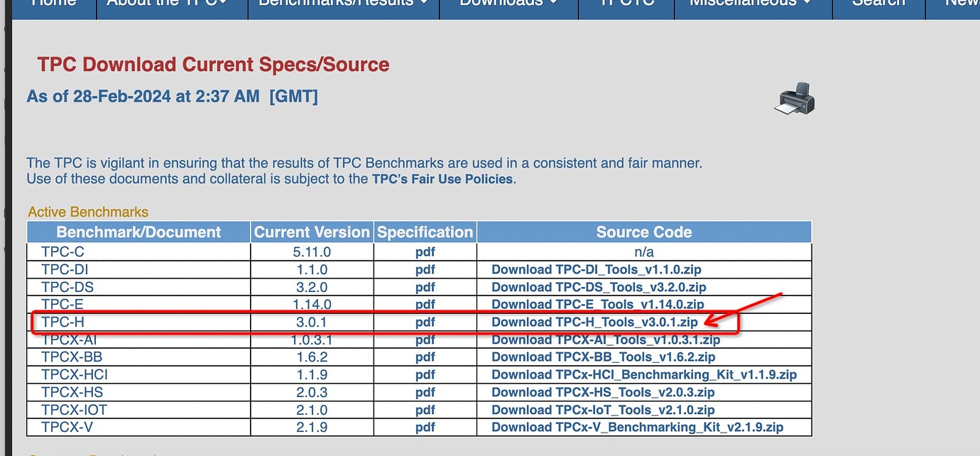Download TPC-DS_Tools_v3.2.0.zip

[601, 287]
